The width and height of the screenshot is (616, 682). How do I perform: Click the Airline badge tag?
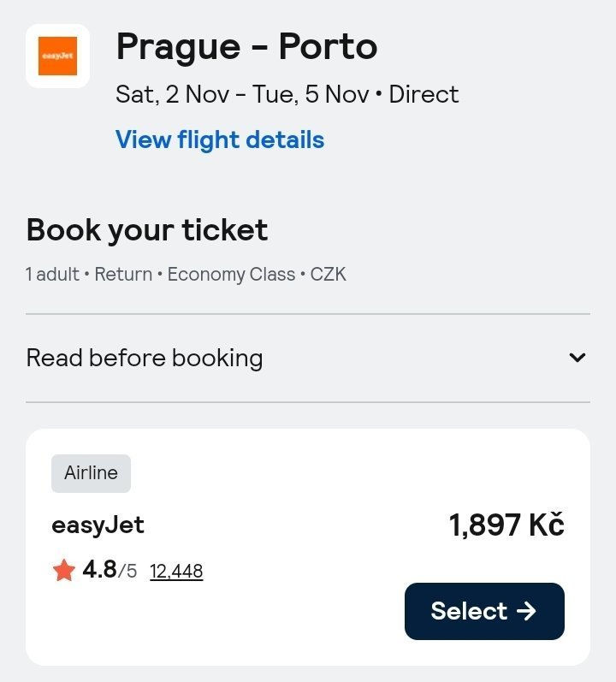coord(91,473)
